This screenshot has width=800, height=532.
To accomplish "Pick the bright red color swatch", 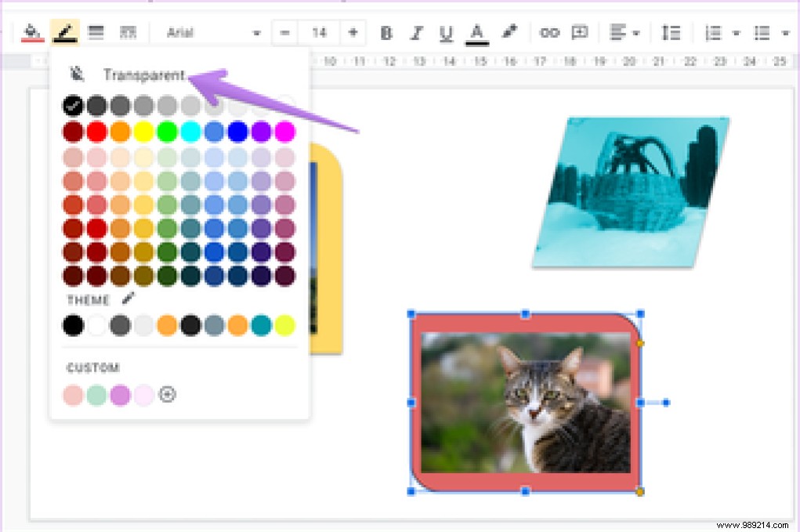I will 96,132.
